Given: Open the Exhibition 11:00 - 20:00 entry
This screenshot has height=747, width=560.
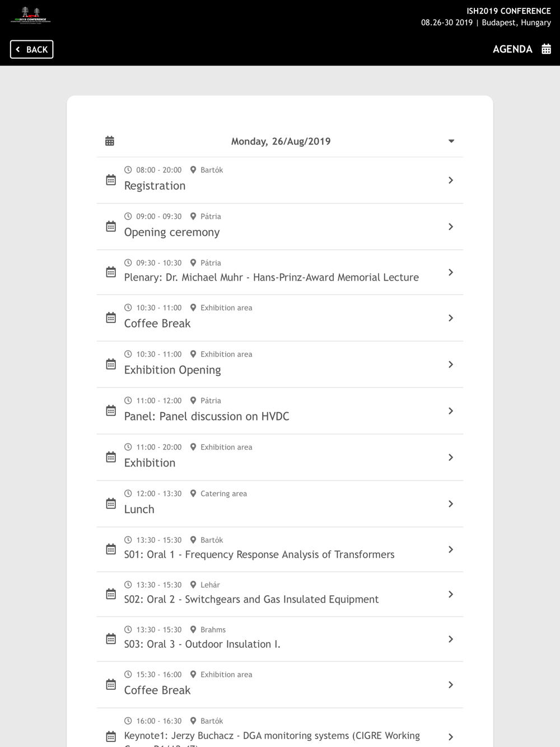Looking at the screenshot, I should [280, 457].
